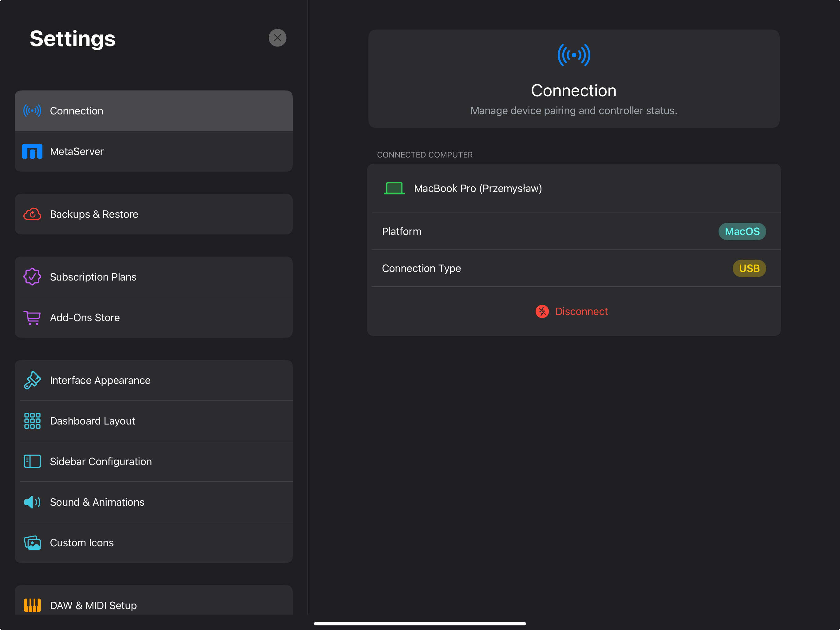Open DAW & MIDI Setup
Screen dimensions: 840x630
[153, 600]
